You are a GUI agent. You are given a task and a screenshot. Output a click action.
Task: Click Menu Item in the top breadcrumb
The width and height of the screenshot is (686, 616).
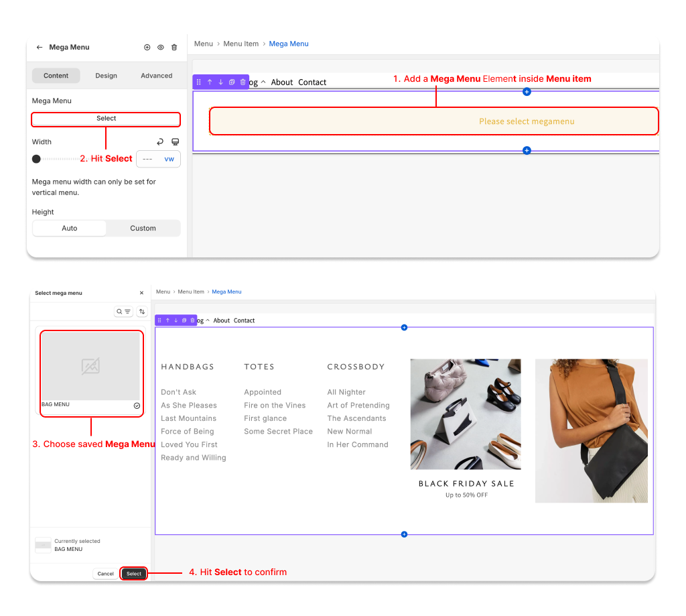pos(241,44)
